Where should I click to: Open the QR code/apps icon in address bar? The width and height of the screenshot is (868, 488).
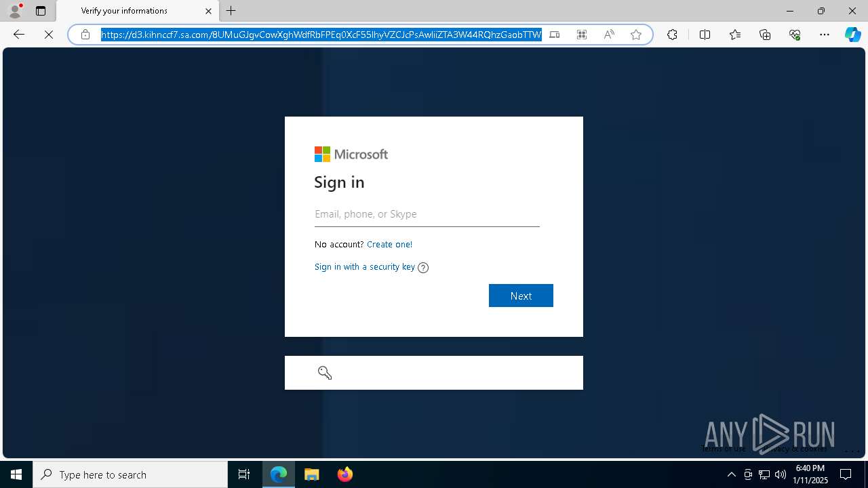click(x=582, y=35)
